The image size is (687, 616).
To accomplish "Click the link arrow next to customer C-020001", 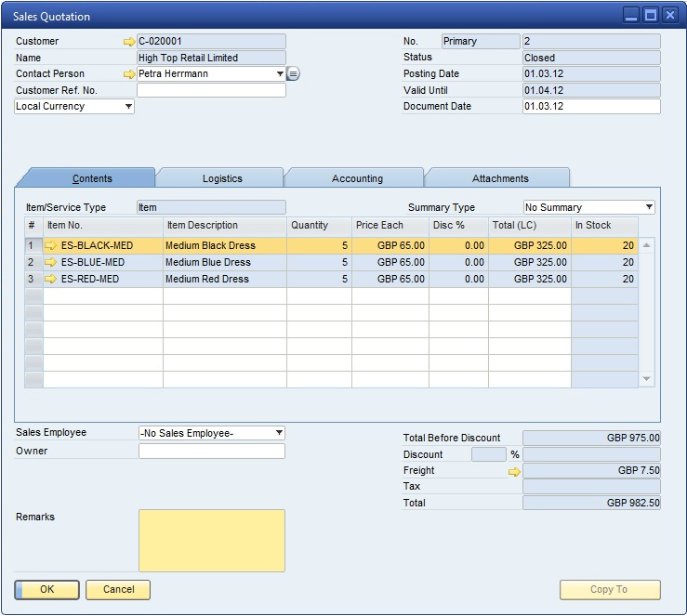I will [129, 42].
